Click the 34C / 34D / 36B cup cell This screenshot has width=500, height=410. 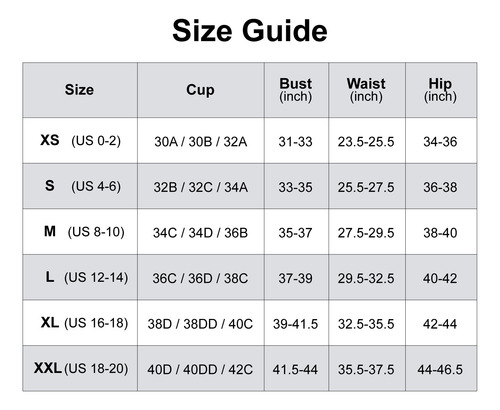point(201,233)
